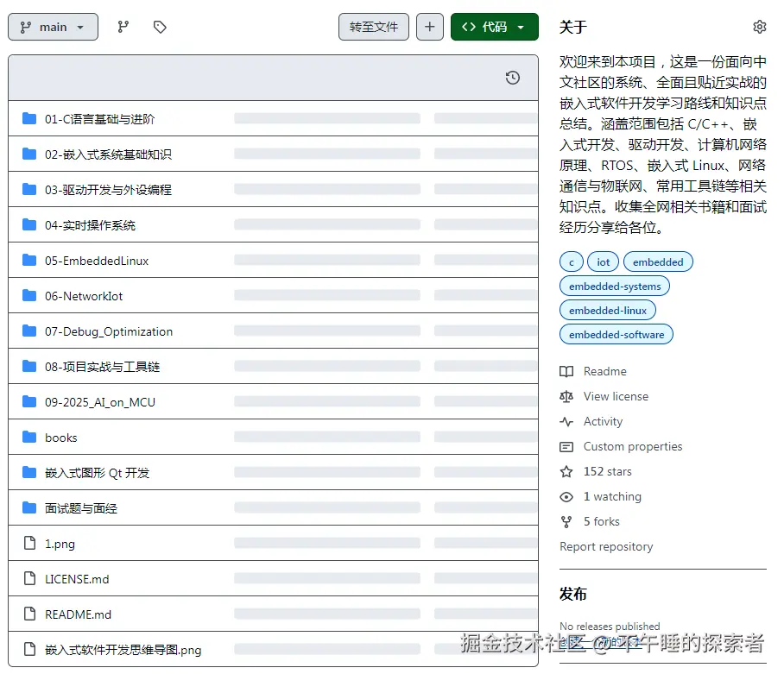Open the LICENSE.md file
Viewport: 784px width, 674px height.
(77, 580)
